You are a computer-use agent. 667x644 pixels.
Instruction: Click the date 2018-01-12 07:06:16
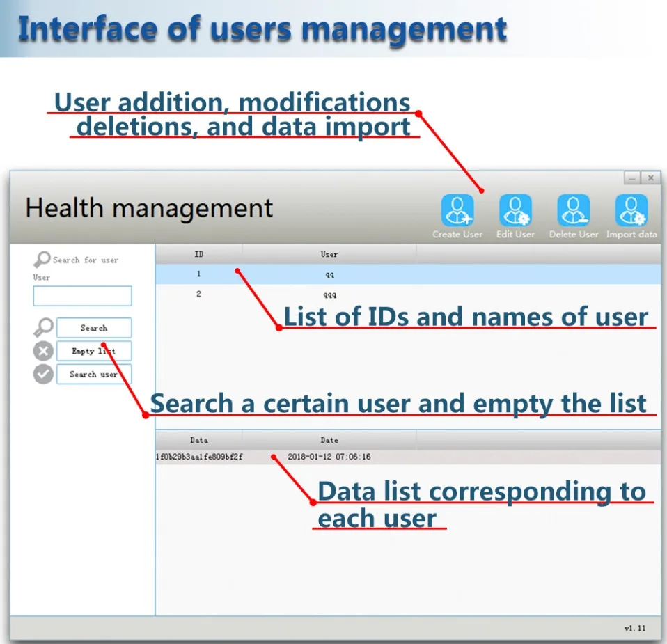[329, 457]
